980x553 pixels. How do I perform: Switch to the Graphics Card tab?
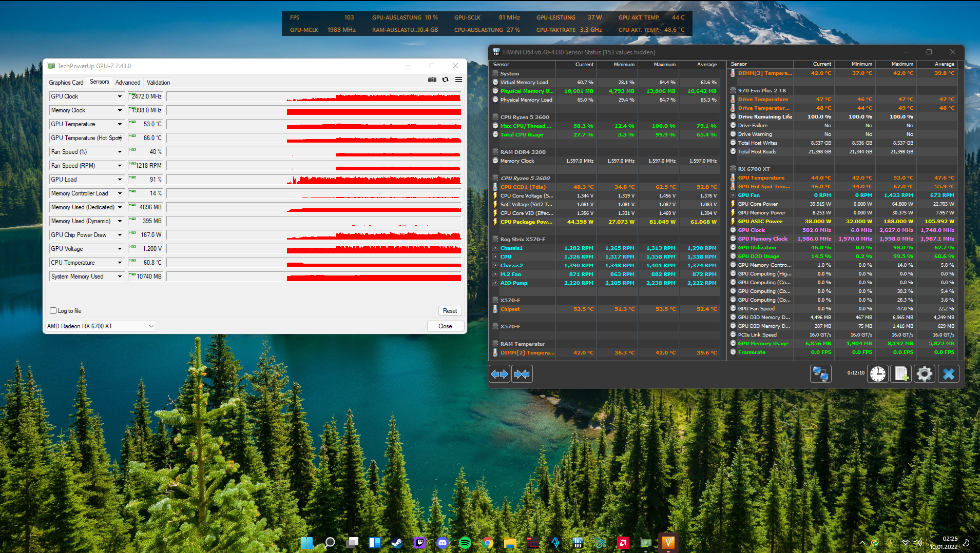(x=66, y=83)
